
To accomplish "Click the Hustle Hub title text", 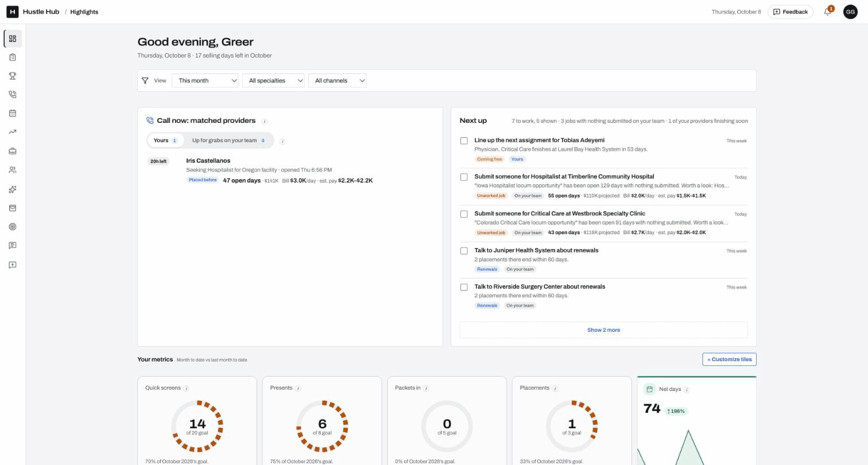I will [x=41, y=11].
